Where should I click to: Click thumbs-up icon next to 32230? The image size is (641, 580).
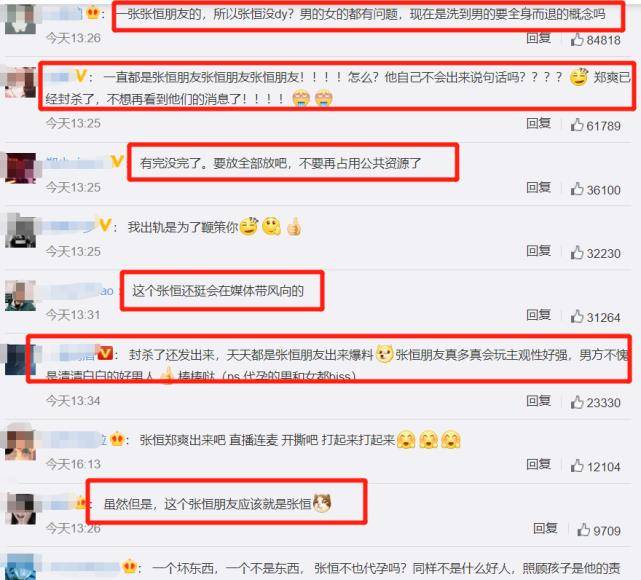click(x=577, y=253)
